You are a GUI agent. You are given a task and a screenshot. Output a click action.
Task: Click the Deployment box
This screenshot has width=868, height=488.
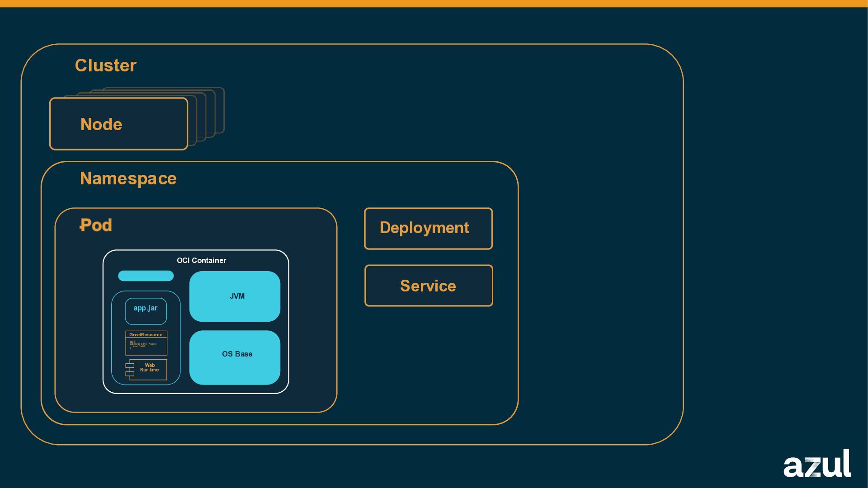428,228
